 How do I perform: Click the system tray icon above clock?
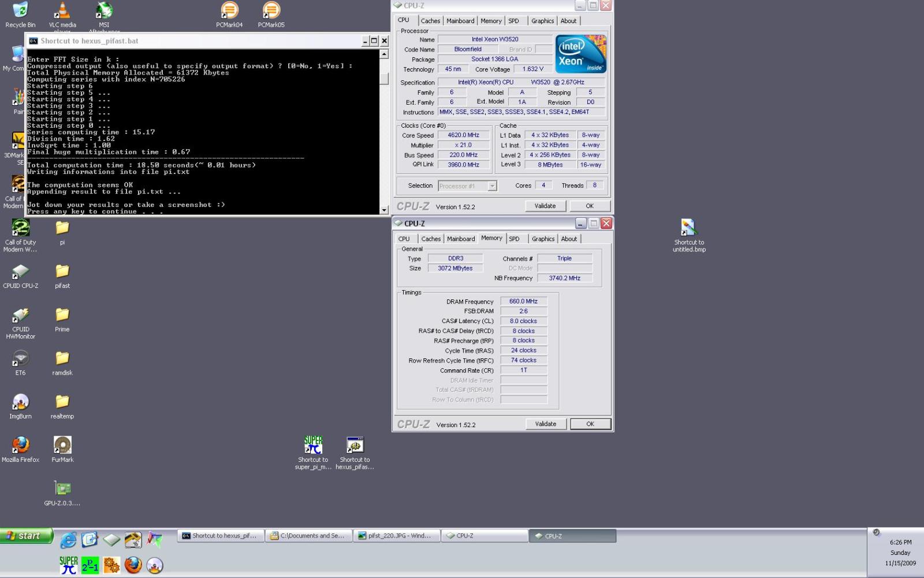click(876, 532)
